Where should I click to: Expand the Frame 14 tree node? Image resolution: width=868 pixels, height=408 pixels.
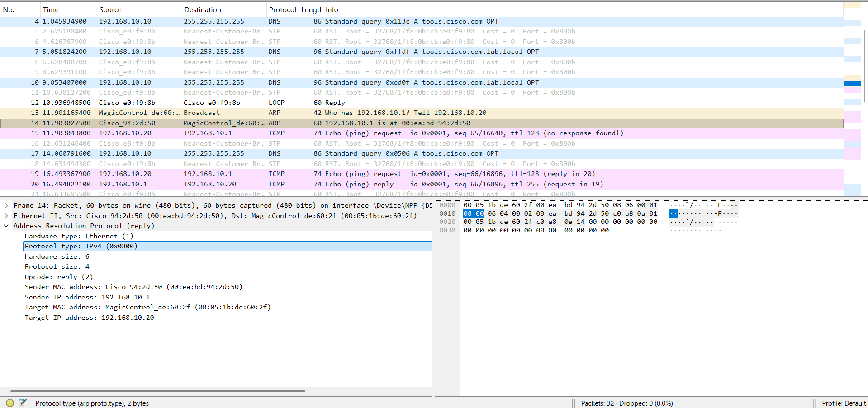(x=6, y=205)
